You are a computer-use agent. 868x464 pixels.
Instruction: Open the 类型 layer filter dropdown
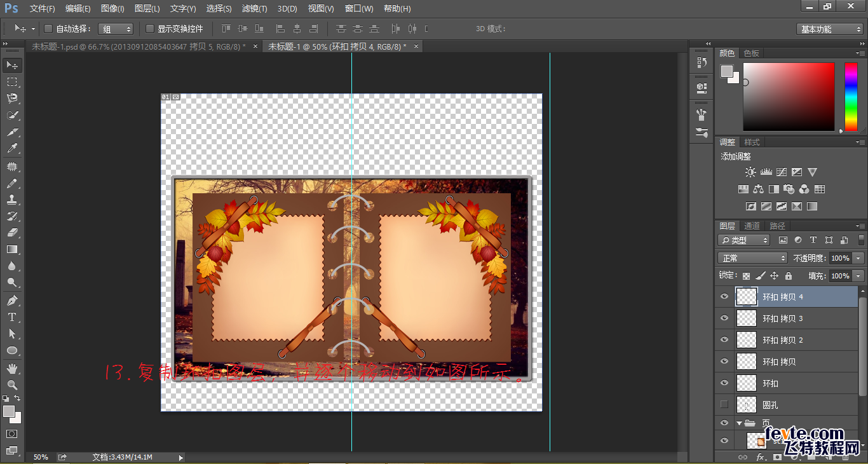pos(744,240)
